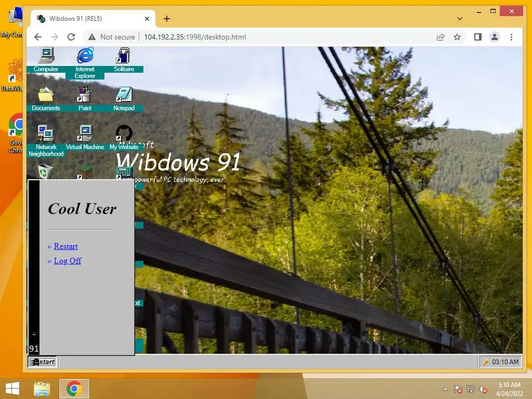
Task: Open File Explorer from the taskbar
Action: pos(42,389)
